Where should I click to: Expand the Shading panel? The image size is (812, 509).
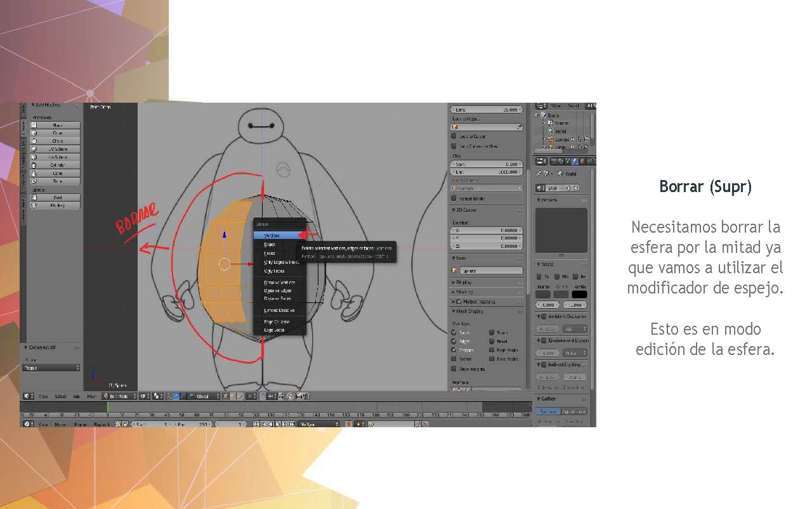point(453,292)
